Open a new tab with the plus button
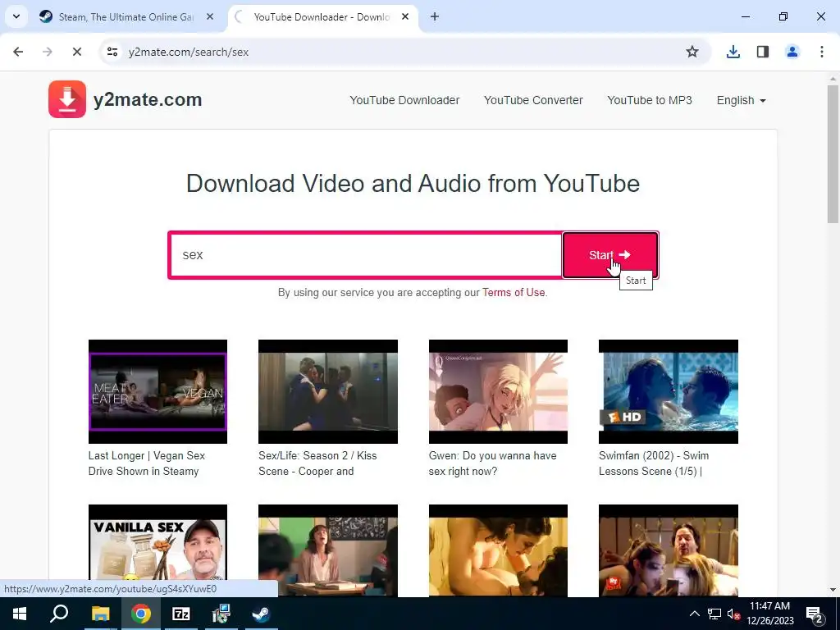The height and width of the screenshot is (630, 840). 435,16
